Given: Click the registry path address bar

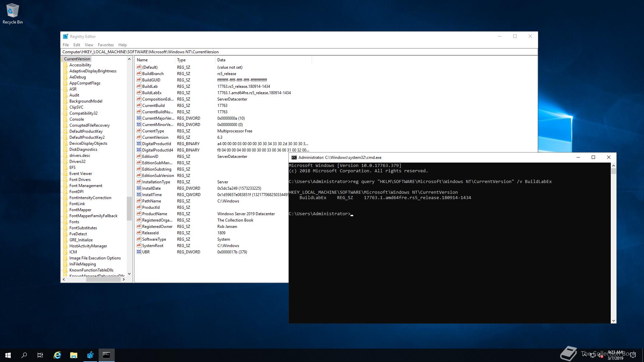Looking at the screenshot, I should point(299,52).
